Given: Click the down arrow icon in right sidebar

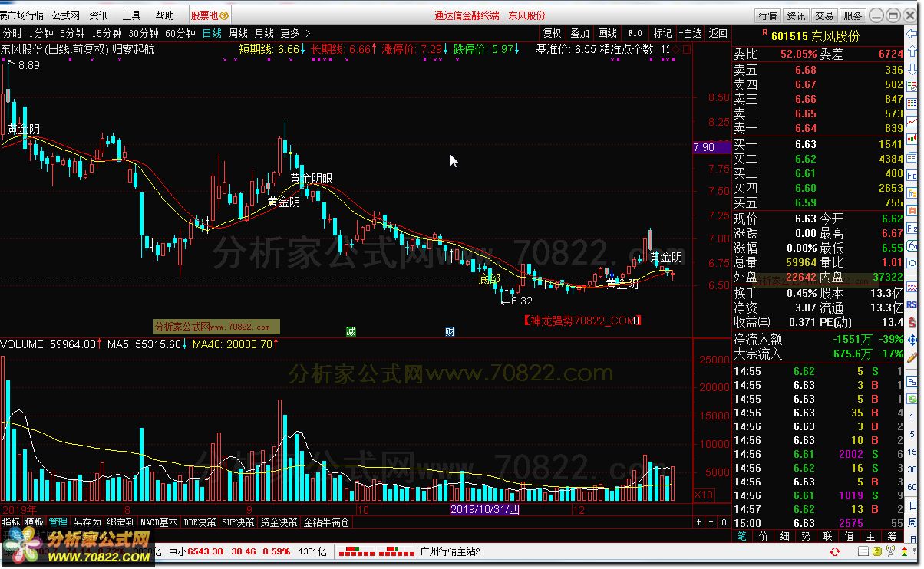Looking at the screenshot, I should [912, 69].
